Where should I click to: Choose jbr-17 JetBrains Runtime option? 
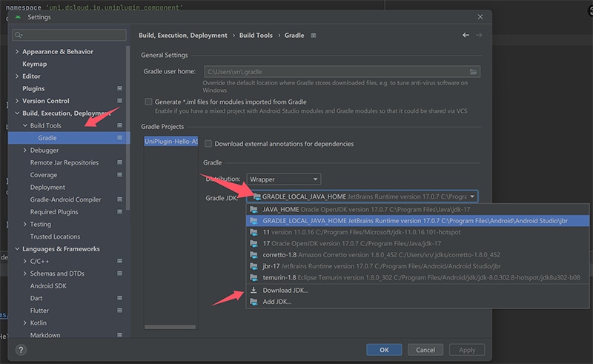[x=417, y=266]
